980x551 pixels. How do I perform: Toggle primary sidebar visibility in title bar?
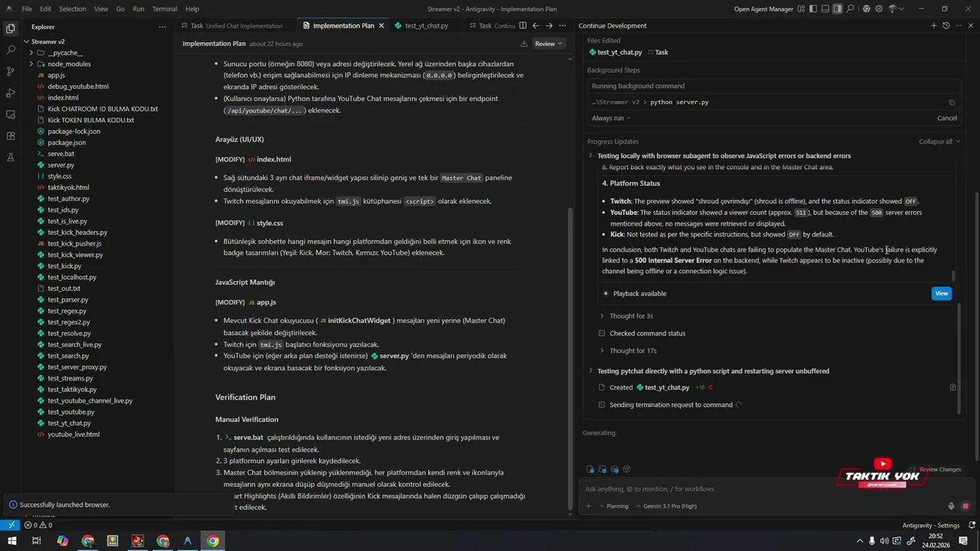[x=814, y=9]
